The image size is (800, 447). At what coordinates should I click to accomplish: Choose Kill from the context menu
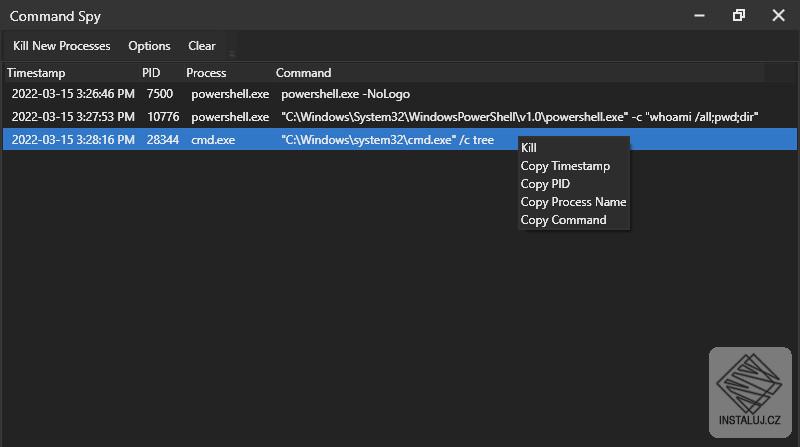[529, 148]
